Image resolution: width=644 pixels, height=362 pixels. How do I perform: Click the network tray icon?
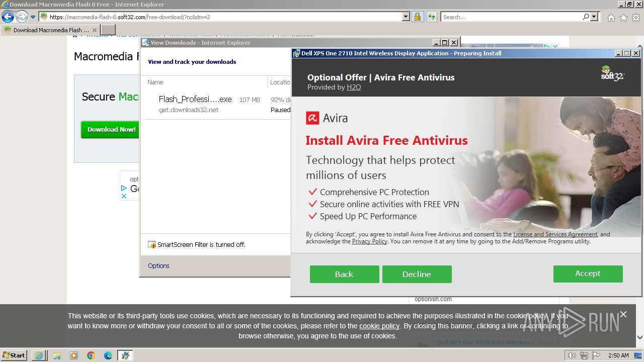coord(584,355)
